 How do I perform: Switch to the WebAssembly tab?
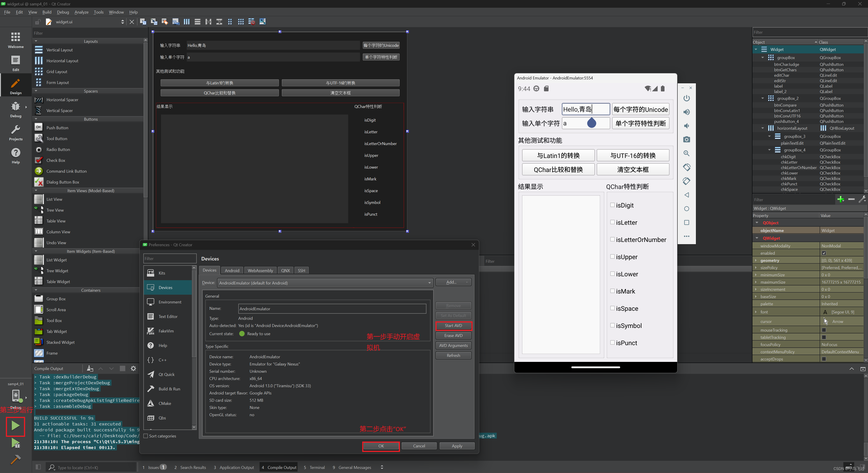(x=260, y=270)
